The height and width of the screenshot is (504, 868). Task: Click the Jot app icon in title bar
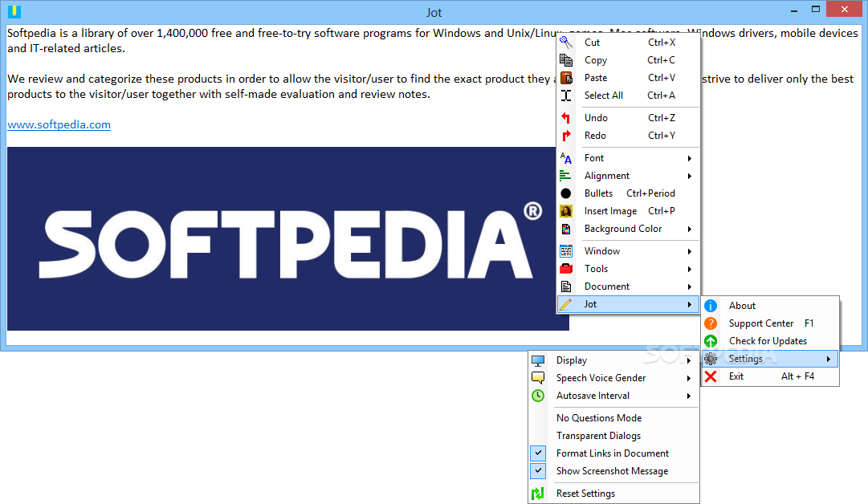click(14, 11)
